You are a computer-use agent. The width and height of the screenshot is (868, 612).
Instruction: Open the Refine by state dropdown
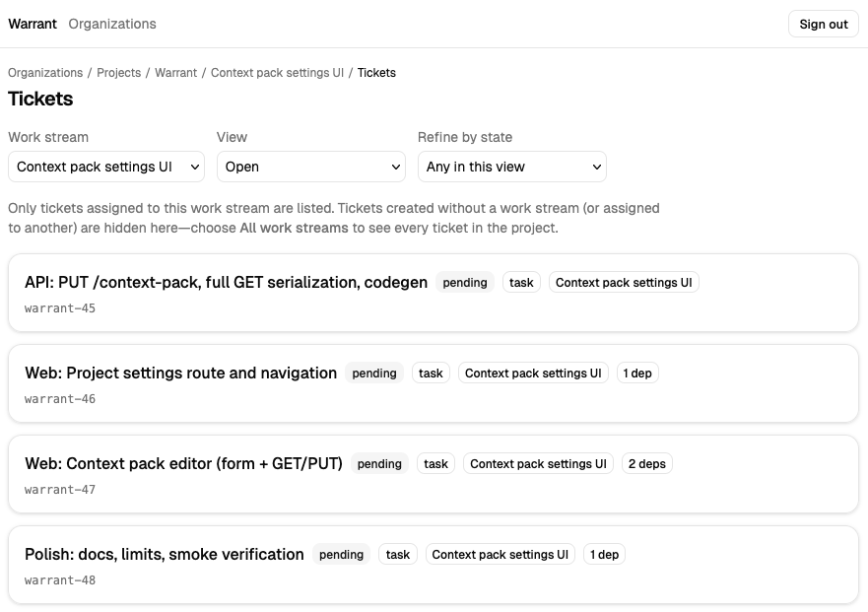511,167
